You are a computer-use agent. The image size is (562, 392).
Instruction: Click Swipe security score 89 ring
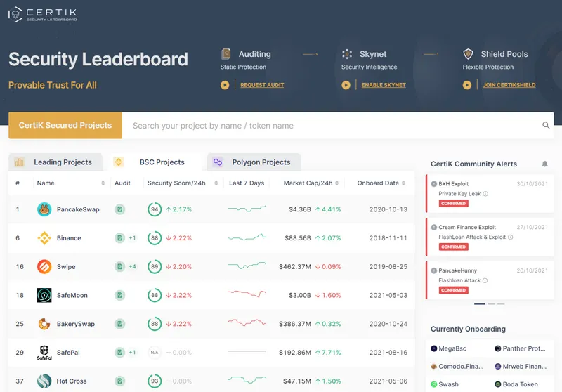coord(155,266)
